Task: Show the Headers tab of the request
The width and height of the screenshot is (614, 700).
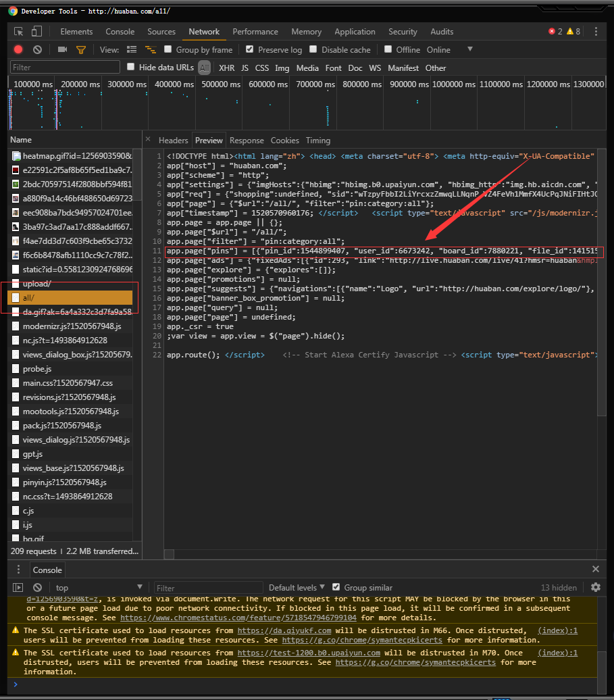Action: coord(173,140)
